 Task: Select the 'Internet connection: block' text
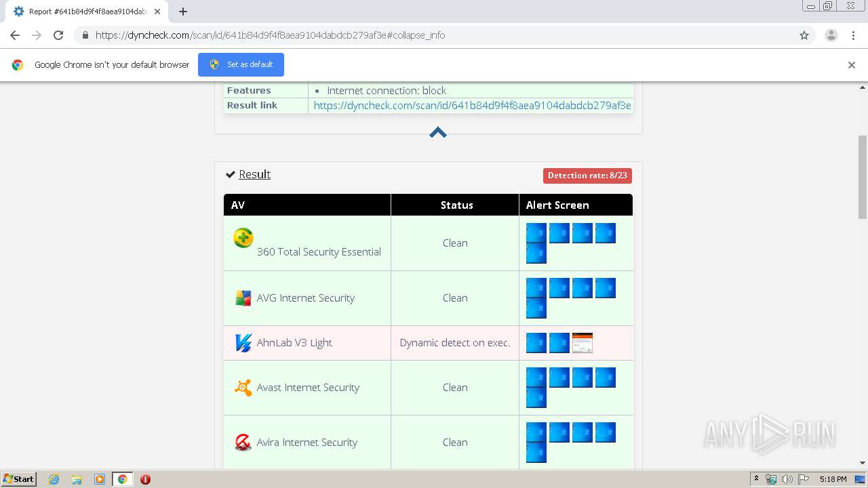387,90
